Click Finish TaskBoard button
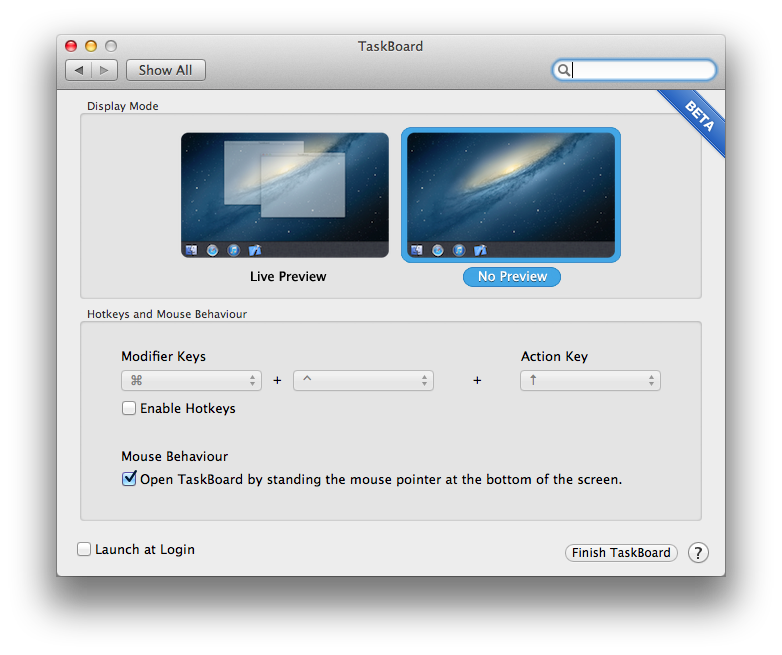782x655 pixels. [x=621, y=553]
